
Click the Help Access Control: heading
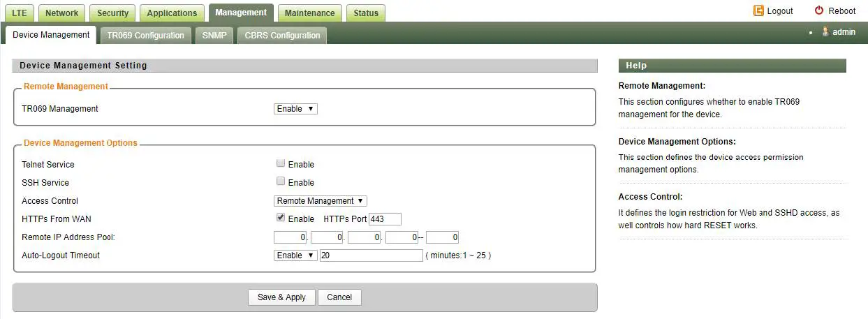pyautogui.click(x=650, y=197)
